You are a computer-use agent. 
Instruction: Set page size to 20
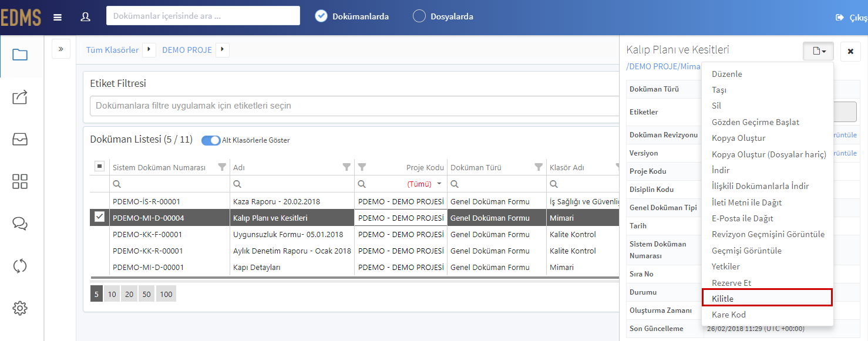coord(129,294)
